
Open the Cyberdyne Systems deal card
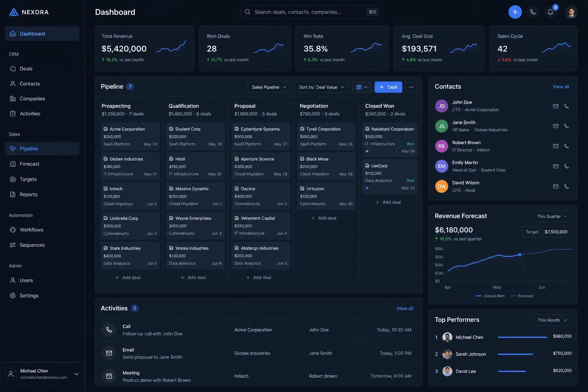(x=261, y=136)
